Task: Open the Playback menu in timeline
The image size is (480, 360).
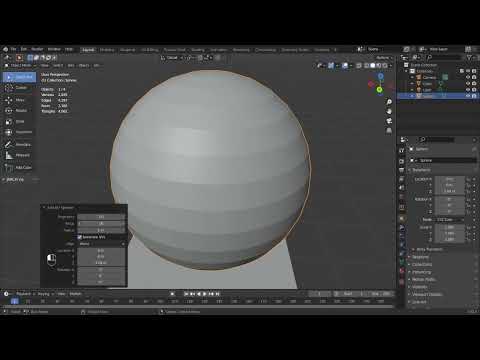Action: tap(23, 294)
